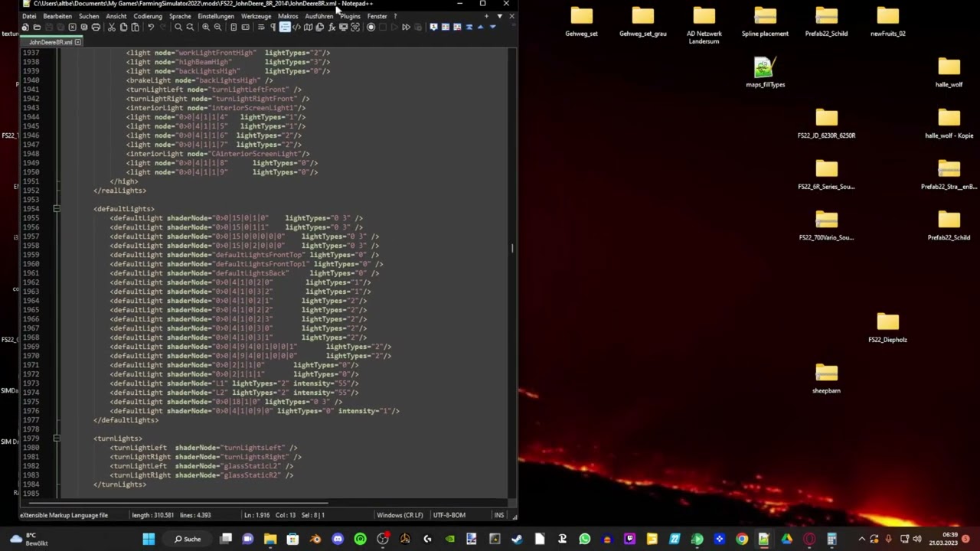Viewport: 980px width, 551px height.
Task: Add new tab with plus button
Action: click(486, 16)
